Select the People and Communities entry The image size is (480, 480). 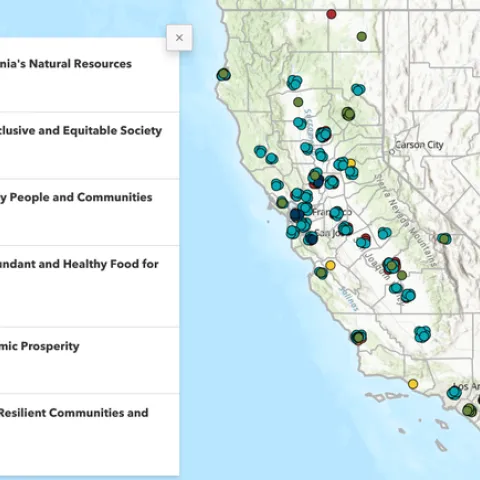(x=89, y=212)
